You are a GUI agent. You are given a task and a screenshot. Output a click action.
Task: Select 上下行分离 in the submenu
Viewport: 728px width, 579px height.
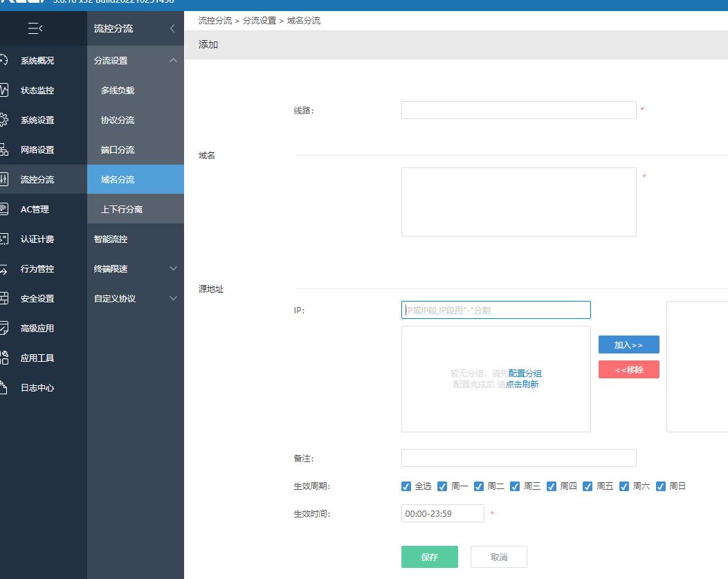122,209
